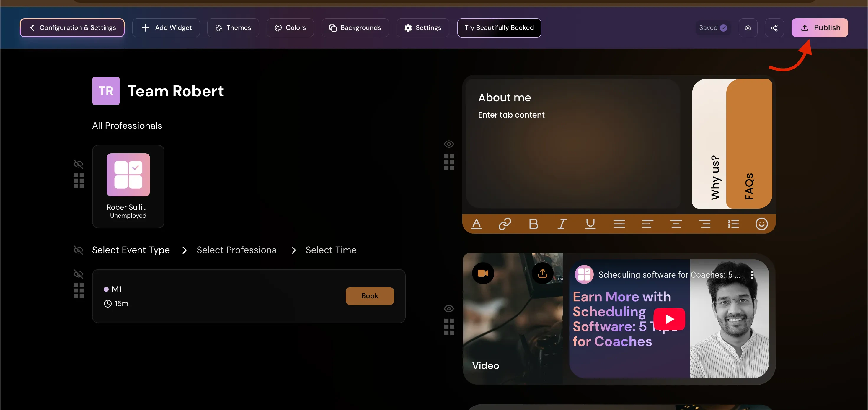Open the YouTube video options menu
Screen dimensions: 868x410
tap(752, 275)
